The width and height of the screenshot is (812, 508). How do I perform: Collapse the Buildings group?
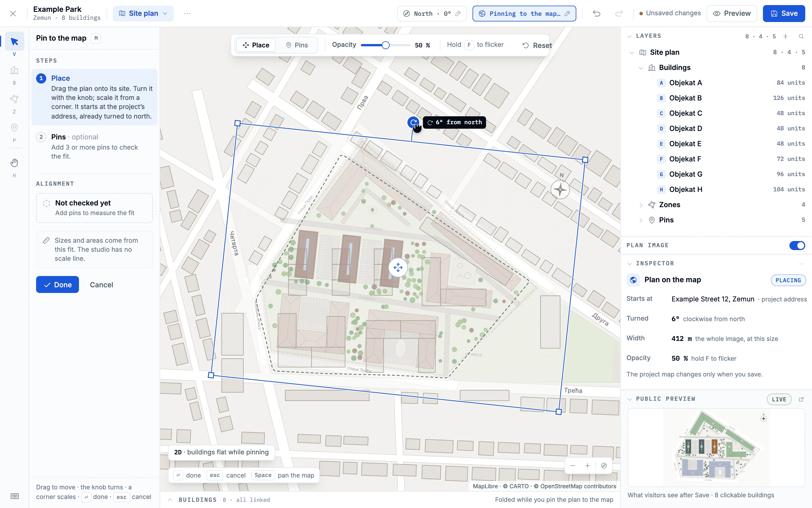tap(641, 68)
